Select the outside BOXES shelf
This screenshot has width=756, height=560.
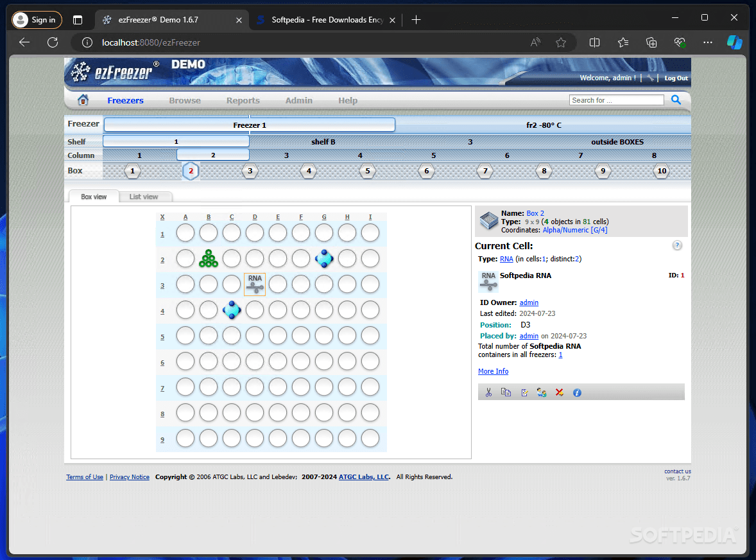(617, 142)
